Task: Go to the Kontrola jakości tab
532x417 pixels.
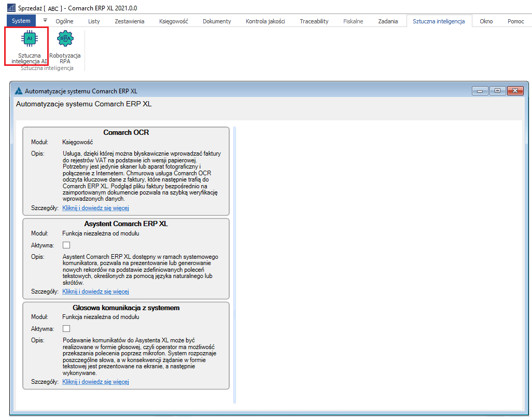Action: point(265,21)
